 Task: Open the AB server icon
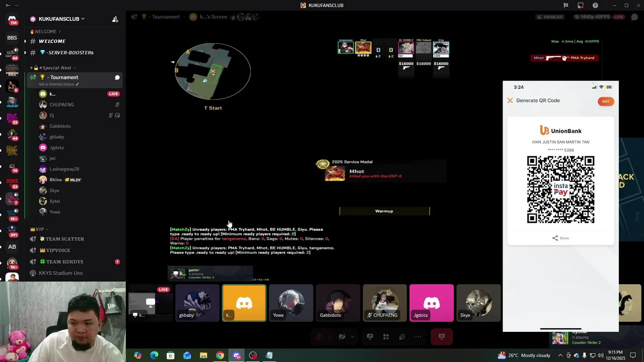point(12,247)
